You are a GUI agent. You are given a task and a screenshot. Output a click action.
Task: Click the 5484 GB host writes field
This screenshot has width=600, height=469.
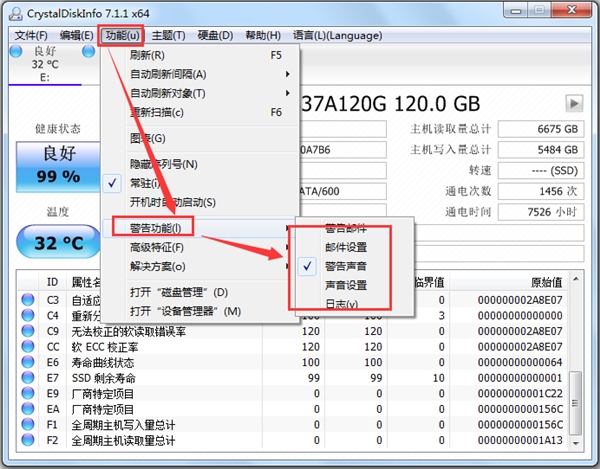point(541,150)
